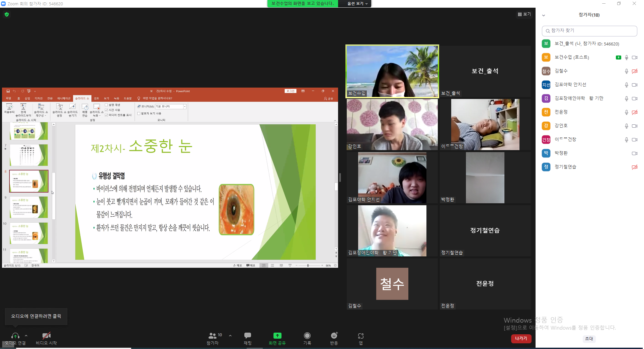Viewport: 644px width, 349px height.
Task: Search participants in the 참가자 찾기 field
Action: pyautogui.click(x=589, y=31)
